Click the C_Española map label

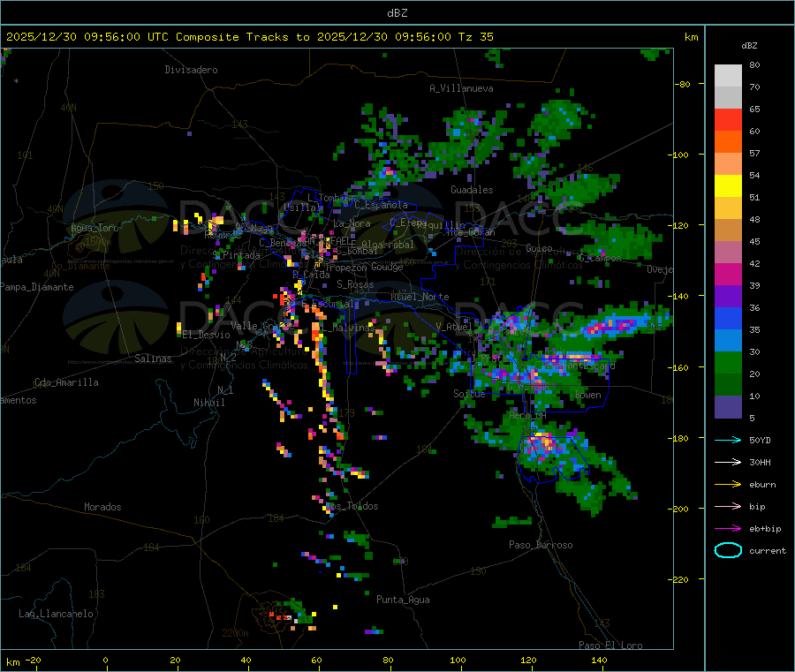coord(381,205)
